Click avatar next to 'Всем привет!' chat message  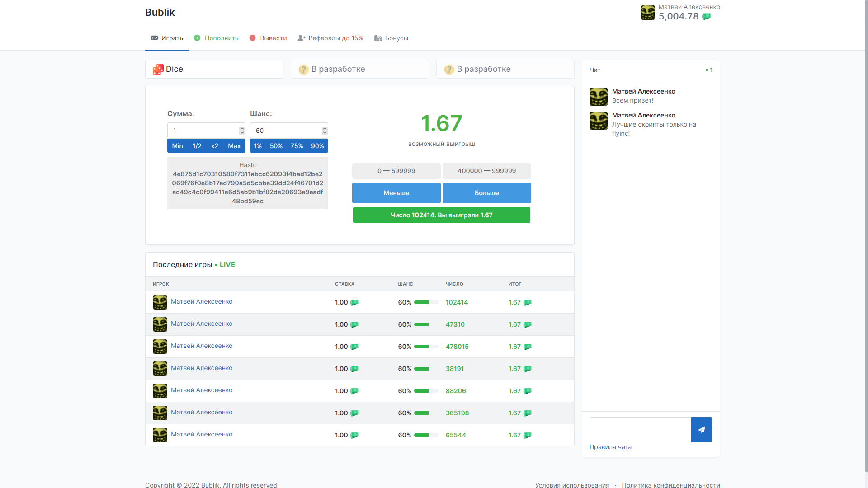click(x=598, y=97)
